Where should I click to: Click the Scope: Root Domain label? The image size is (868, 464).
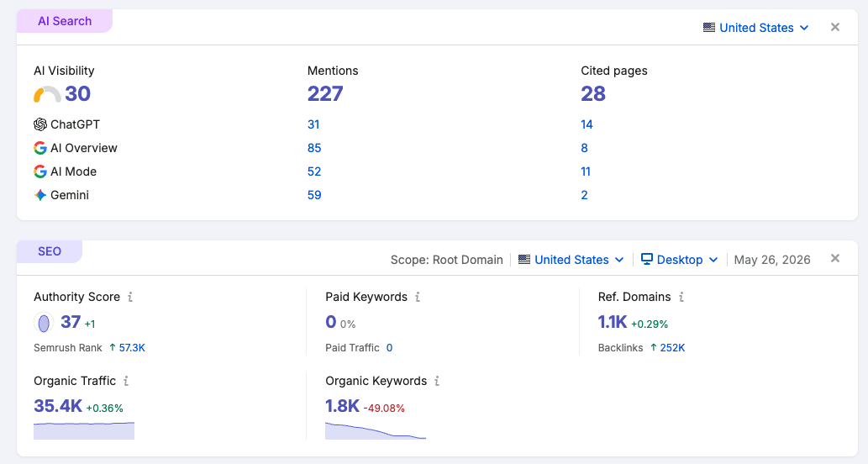pos(447,260)
